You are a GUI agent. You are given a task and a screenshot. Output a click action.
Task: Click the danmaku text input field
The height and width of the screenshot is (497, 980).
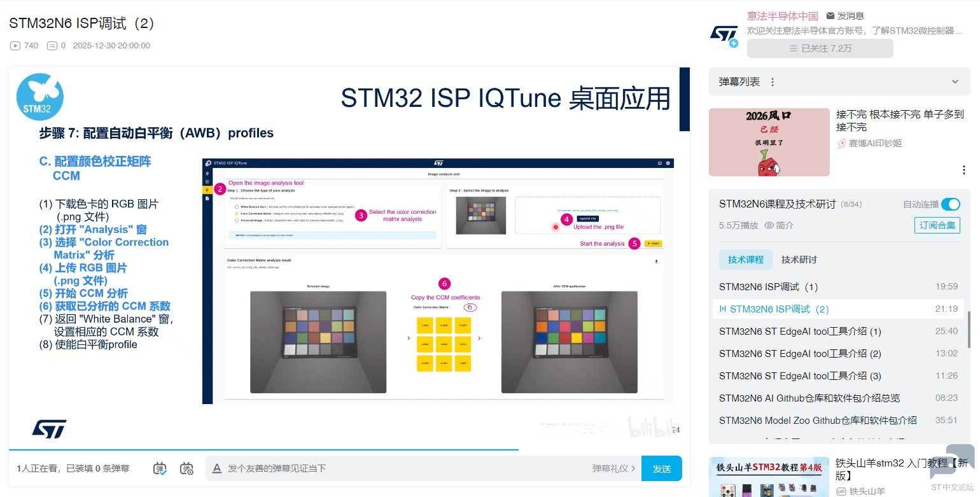[x=407, y=468]
